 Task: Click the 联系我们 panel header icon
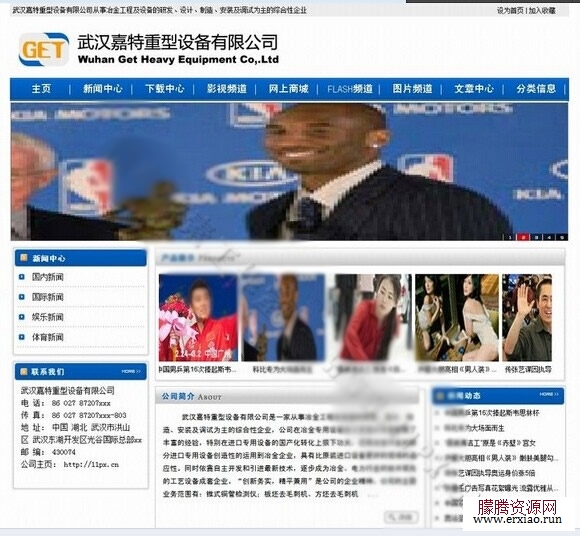(24, 371)
